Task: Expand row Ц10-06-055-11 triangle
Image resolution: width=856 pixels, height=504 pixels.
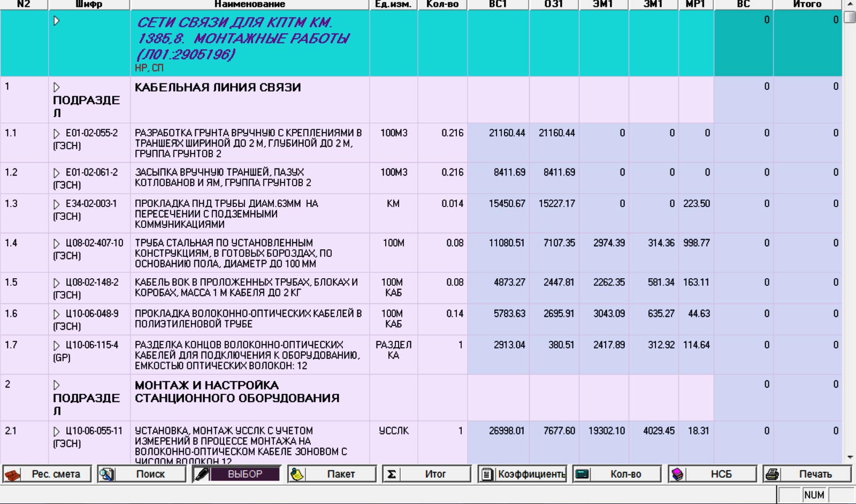Action: tap(57, 431)
